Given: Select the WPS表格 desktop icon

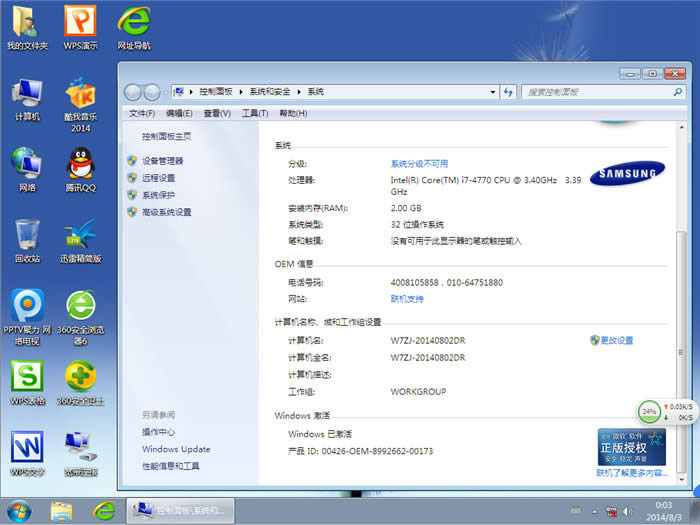Looking at the screenshot, I should tap(27, 378).
